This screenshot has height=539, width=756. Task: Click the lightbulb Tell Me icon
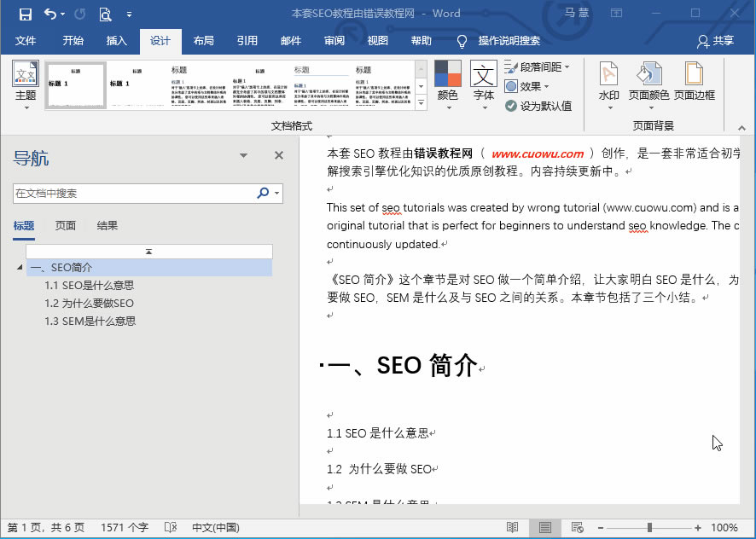462,42
